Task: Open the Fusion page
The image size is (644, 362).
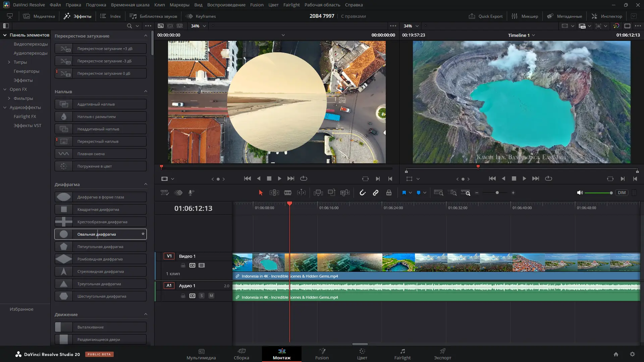Action: pyautogui.click(x=322, y=354)
